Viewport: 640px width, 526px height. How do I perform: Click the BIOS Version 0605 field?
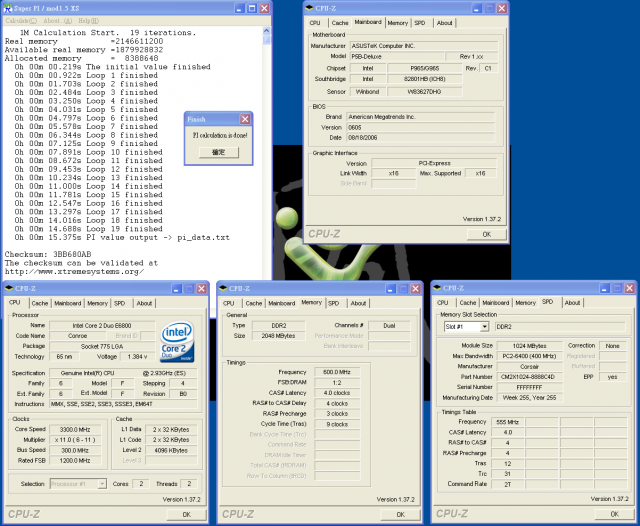click(420, 127)
